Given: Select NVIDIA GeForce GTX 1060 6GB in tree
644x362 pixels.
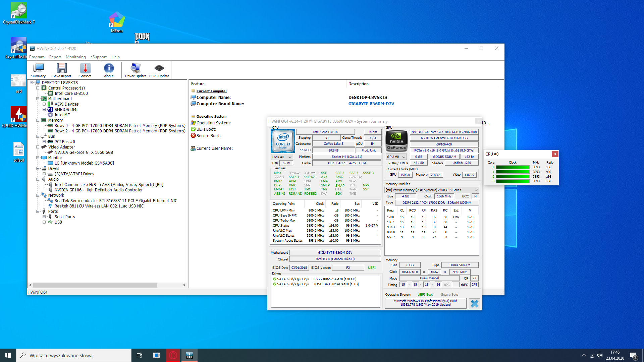Looking at the screenshot, I should click(x=84, y=153).
